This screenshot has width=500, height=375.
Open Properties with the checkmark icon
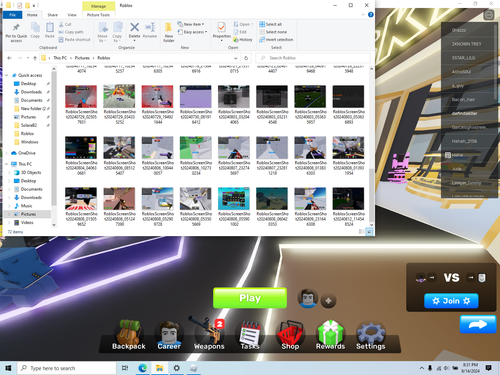[x=221, y=27]
